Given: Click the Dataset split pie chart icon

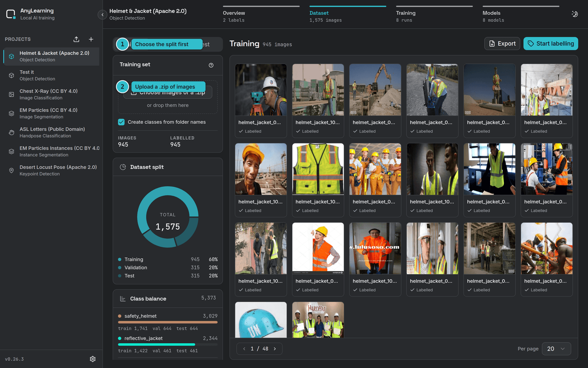Looking at the screenshot, I should click(123, 167).
